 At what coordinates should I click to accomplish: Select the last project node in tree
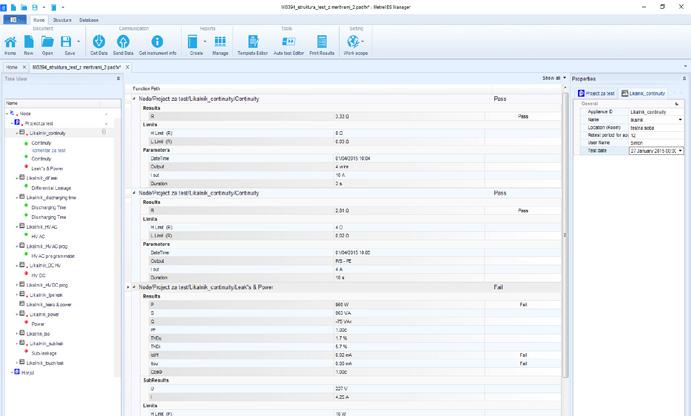[27, 373]
